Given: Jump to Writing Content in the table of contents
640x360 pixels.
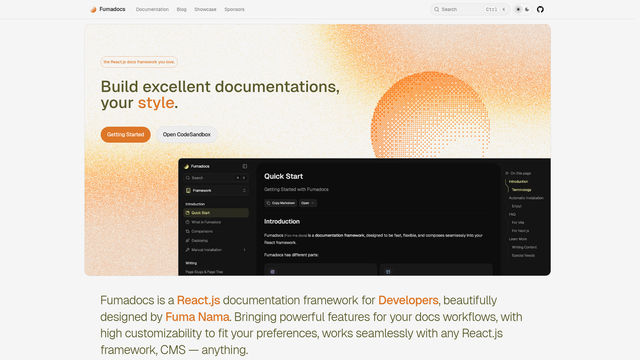Looking at the screenshot, I should tap(524, 247).
